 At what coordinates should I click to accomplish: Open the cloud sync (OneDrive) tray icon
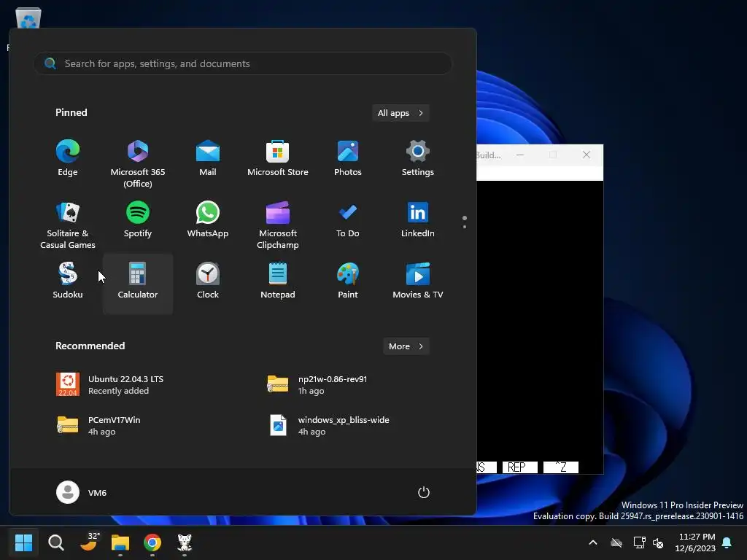click(x=616, y=542)
